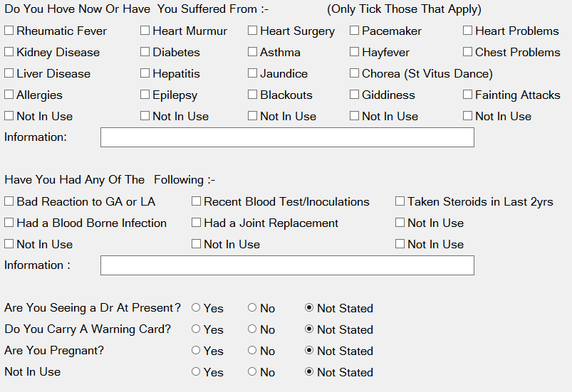The width and height of the screenshot is (572, 392).
Task: Click the Information field under suffered conditions
Action: coord(287,137)
